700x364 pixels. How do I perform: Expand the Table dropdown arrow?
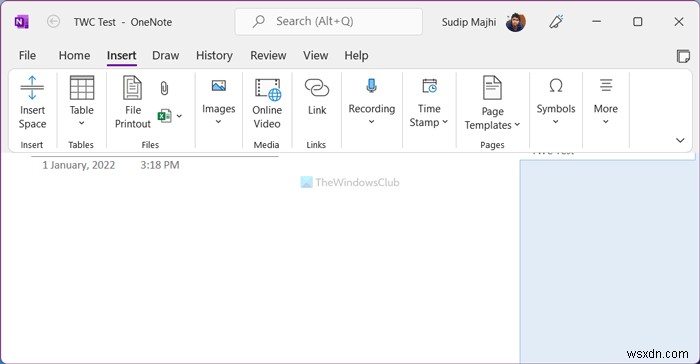(82, 123)
